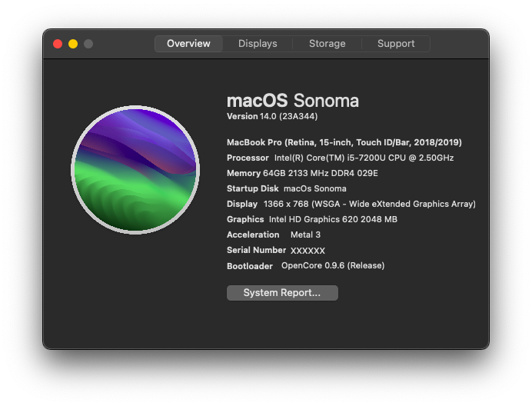
Task: Click the XXXXXX serial number
Action: click(308, 251)
